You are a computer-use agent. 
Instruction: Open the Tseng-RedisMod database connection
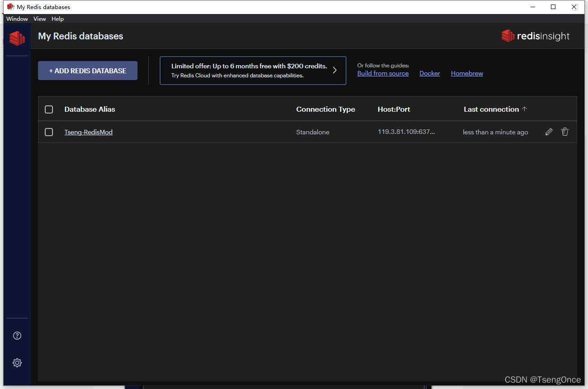[x=88, y=132]
